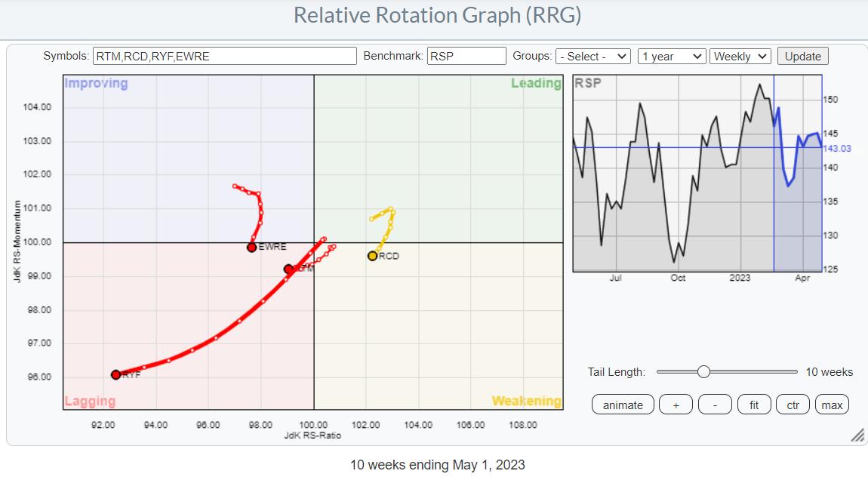Click the max button

coord(832,405)
